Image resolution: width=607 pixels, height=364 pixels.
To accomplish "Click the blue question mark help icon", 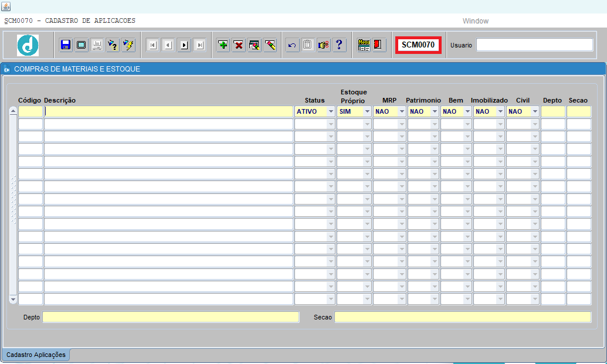I will point(339,45).
